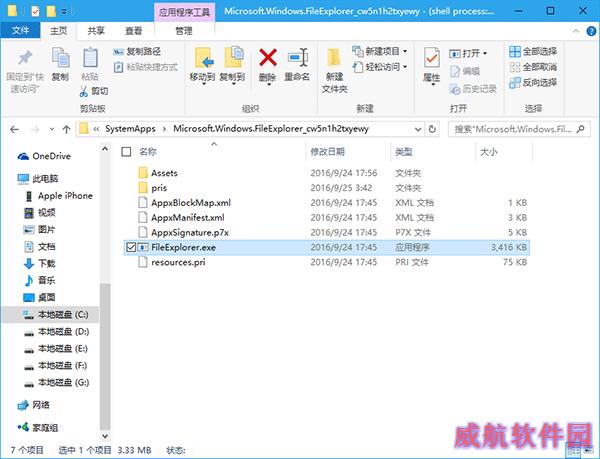The image size is (600, 459).
Task: Open the Downloads (下载) sidebar folder
Action: pyautogui.click(x=40, y=263)
